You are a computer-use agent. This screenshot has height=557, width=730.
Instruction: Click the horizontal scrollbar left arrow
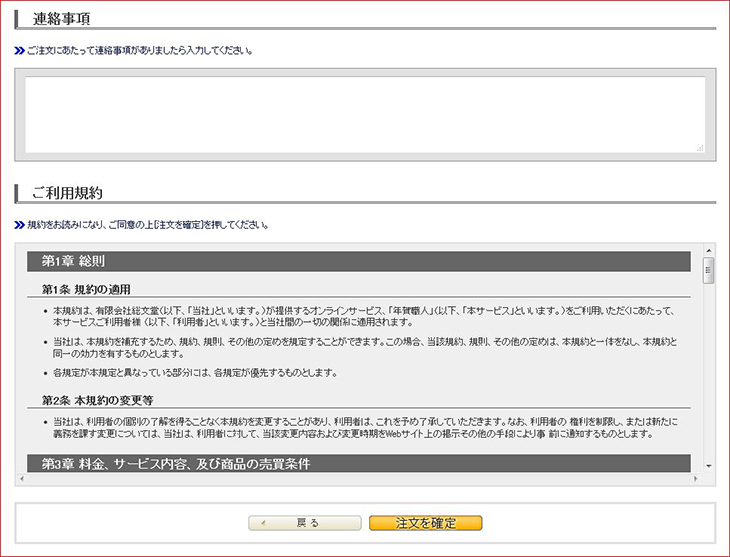tap(21, 479)
